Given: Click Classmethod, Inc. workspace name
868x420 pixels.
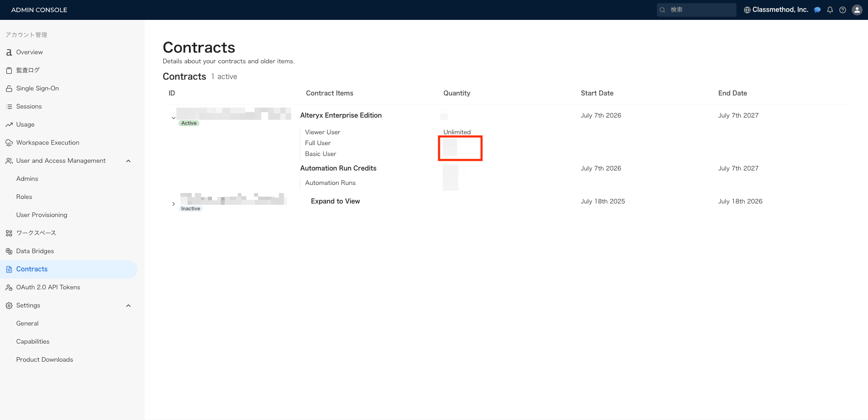Looking at the screenshot, I should click(x=780, y=9).
